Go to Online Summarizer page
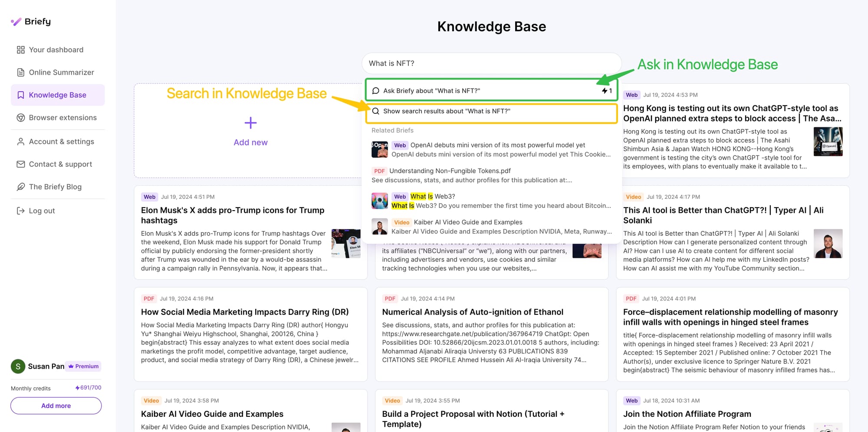The width and height of the screenshot is (868, 432). coord(58,73)
